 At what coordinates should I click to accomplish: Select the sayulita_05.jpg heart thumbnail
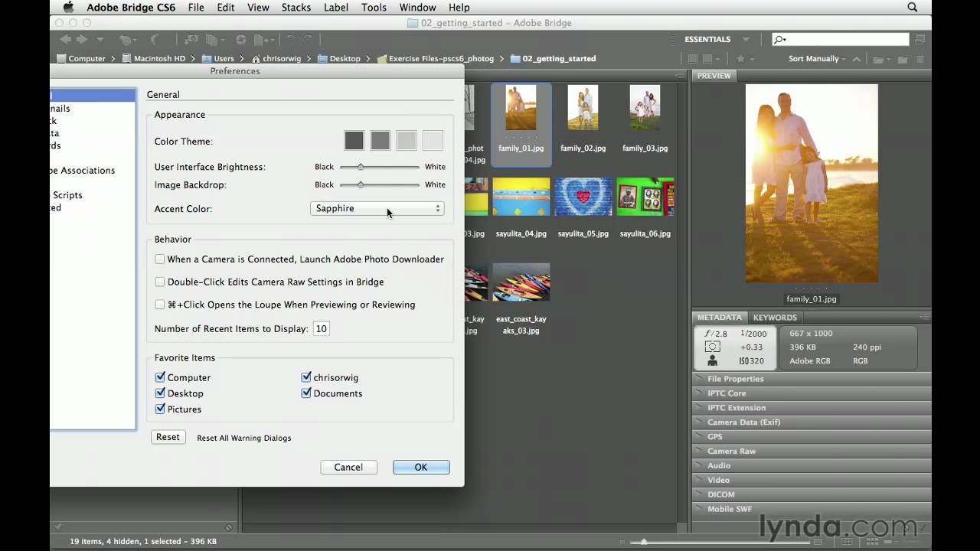(x=583, y=197)
